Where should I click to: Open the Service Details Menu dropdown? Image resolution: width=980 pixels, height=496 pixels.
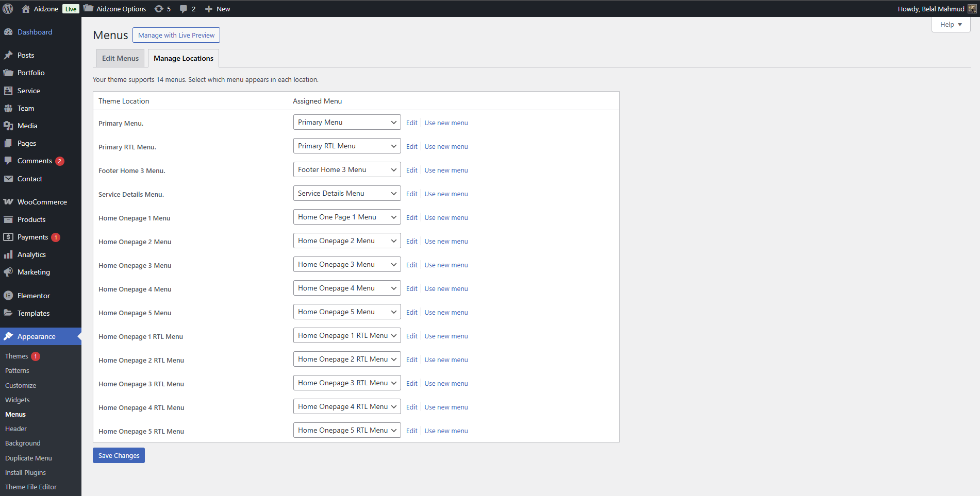click(x=346, y=194)
